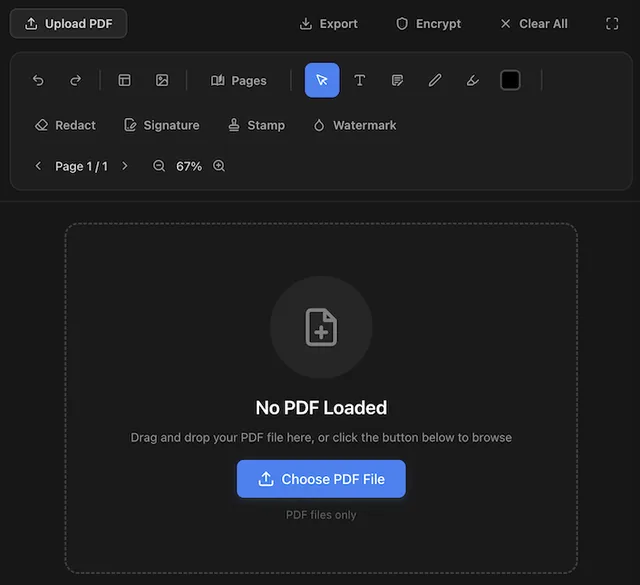The height and width of the screenshot is (585, 640).
Task: Select the Text tool
Action: click(x=360, y=80)
